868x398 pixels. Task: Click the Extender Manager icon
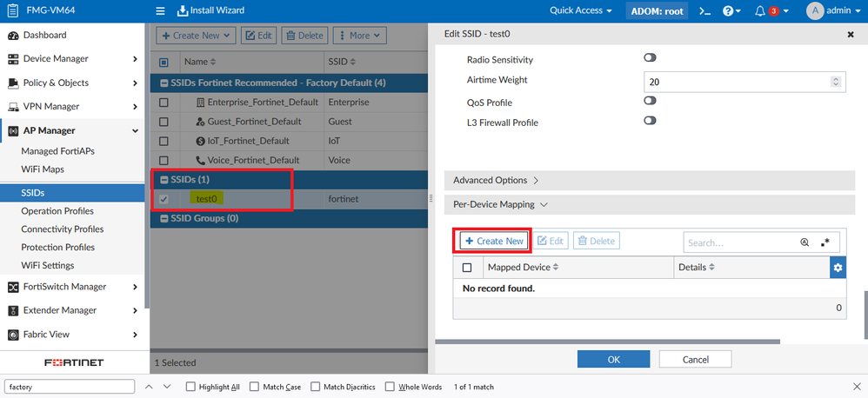[x=13, y=310]
